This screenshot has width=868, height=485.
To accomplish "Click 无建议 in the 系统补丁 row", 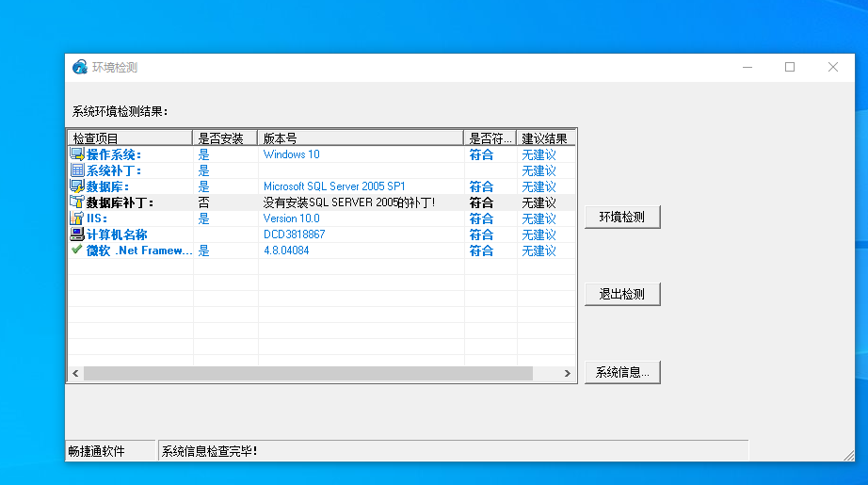I will [x=538, y=170].
